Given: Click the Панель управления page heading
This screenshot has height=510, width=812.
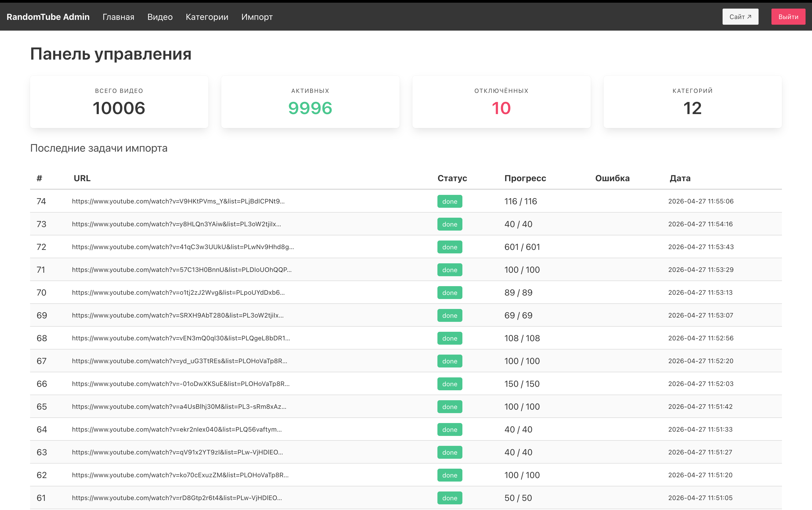Looking at the screenshot, I should click(111, 54).
